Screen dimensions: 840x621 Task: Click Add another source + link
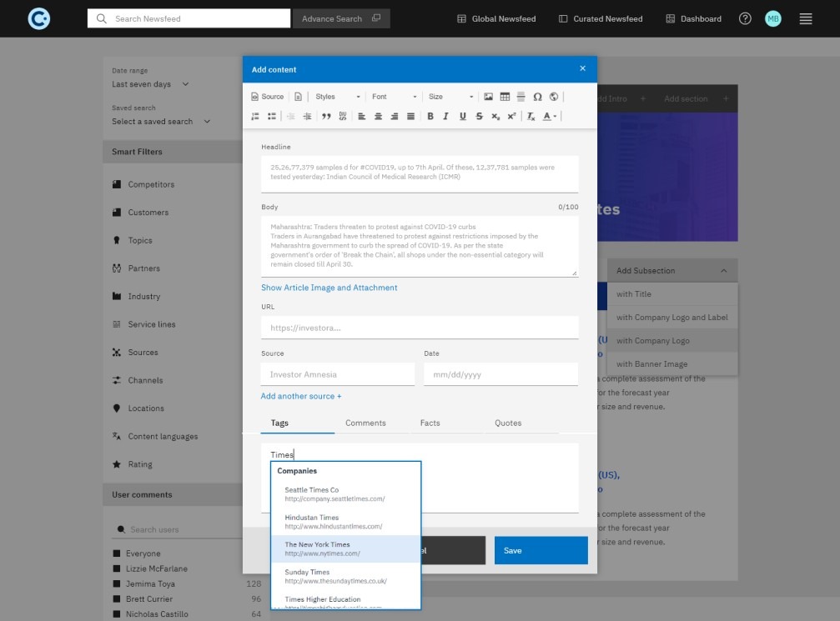[300, 396]
